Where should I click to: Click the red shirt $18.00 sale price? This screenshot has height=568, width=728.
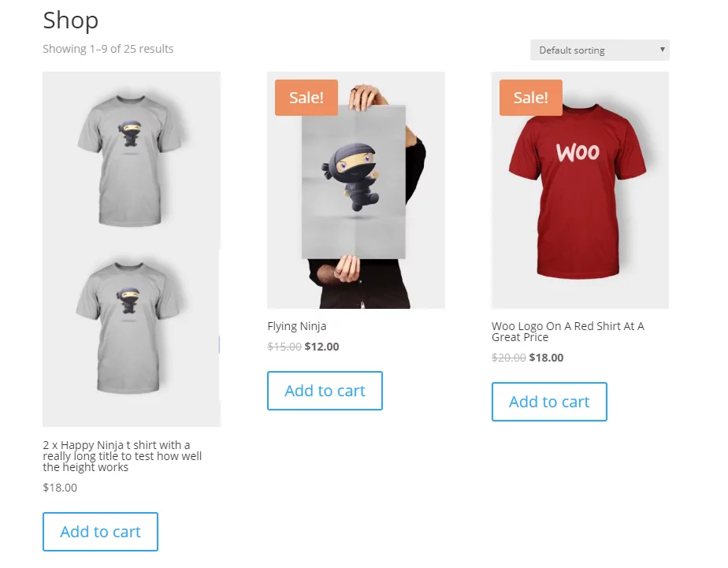[x=546, y=358]
